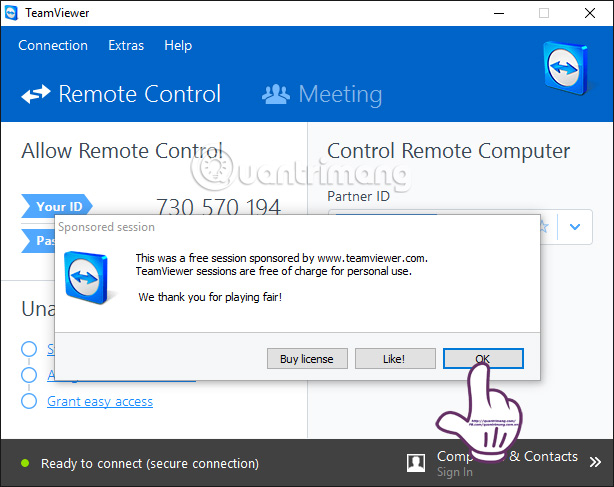Click the TeamViewer logo inside the dialog
This screenshot has width=614, height=487.
pyautogui.click(x=86, y=278)
